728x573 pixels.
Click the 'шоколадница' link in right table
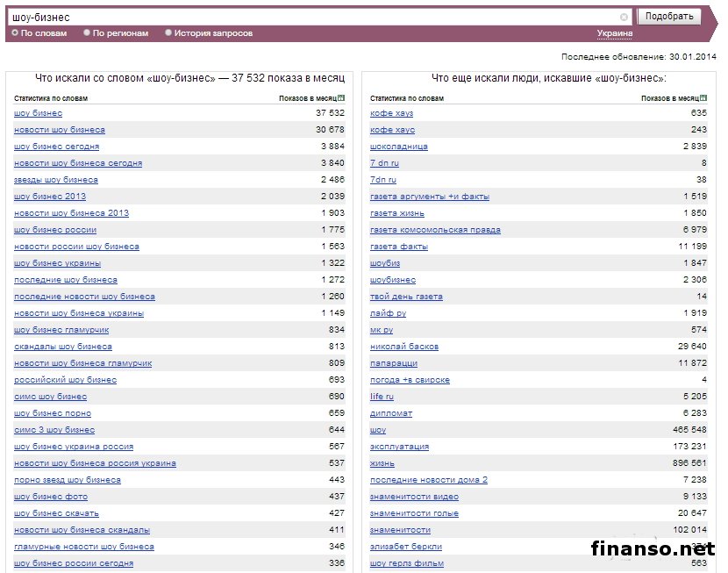coord(398,147)
